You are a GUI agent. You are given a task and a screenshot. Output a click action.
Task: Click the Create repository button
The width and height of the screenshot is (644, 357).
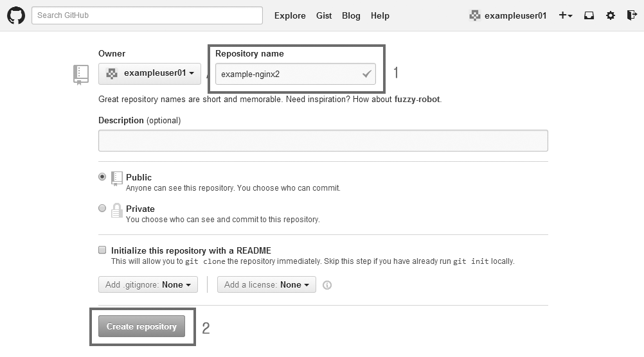click(141, 326)
